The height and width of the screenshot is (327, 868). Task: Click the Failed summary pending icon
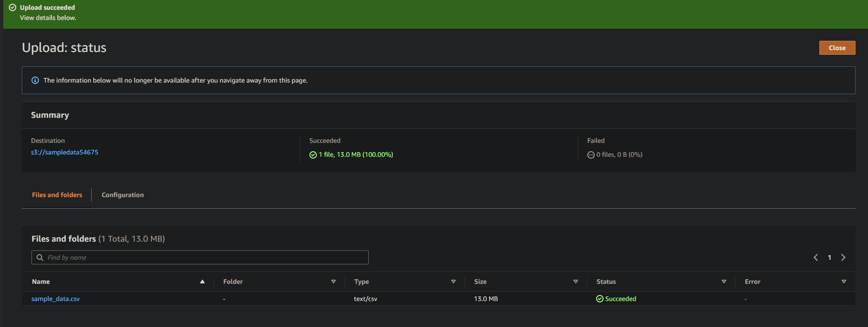[591, 155]
